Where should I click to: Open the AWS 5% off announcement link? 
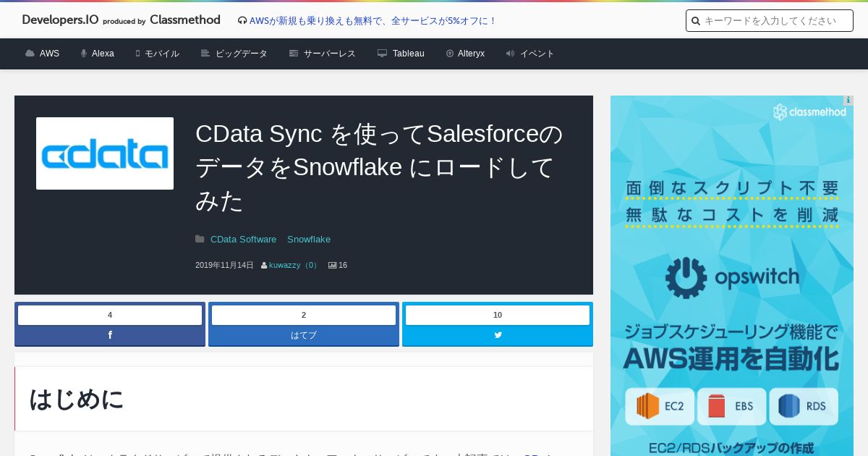tap(373, 21)
